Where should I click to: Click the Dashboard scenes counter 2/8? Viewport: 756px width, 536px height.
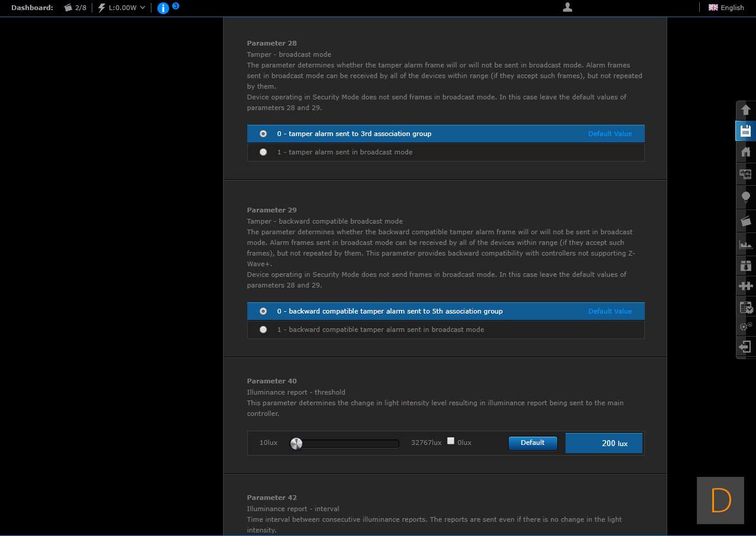(x=75, y=8)
